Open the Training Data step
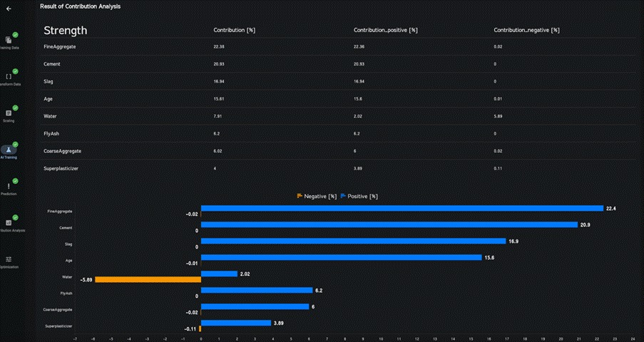Image resolution: width=644 pixels, height=342 pixels. pos(9,40)
